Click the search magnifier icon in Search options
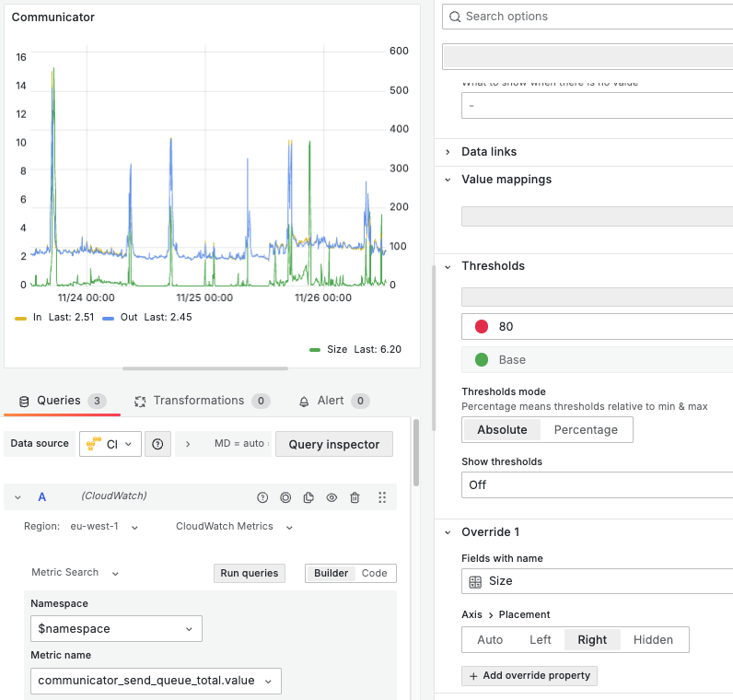 tap(455, 17)
